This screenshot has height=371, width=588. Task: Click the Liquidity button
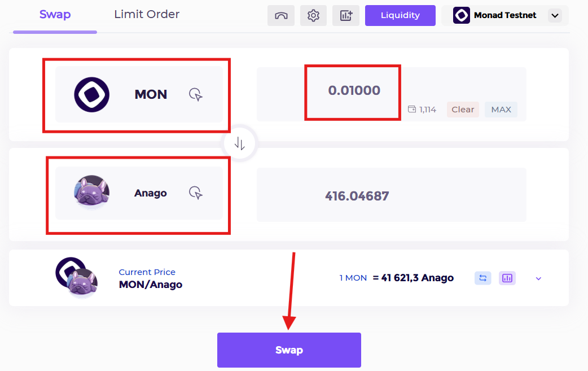(x=400, y=15)
